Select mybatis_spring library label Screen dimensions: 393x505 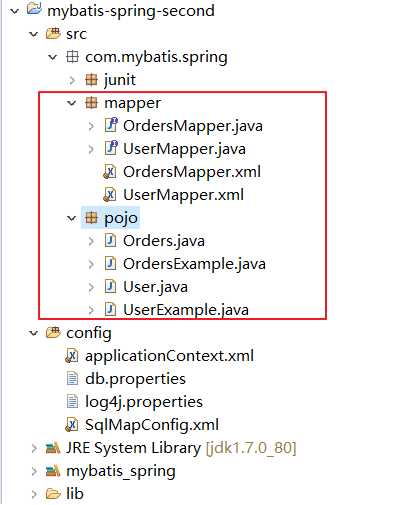click(x=121, y=472)
